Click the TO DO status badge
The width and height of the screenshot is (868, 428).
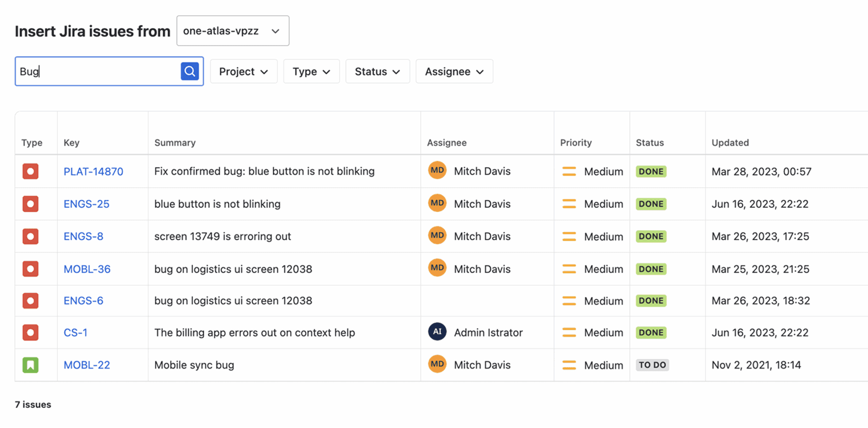pos(652,365)
